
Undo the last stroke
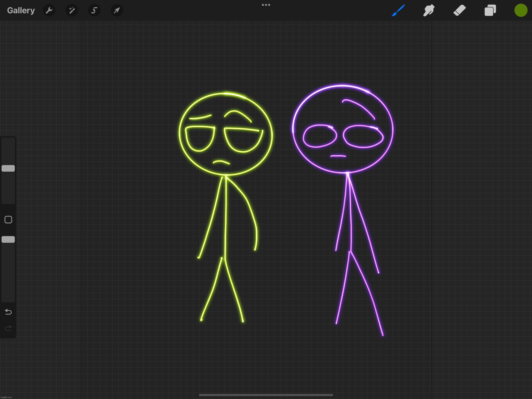point(8,312)
